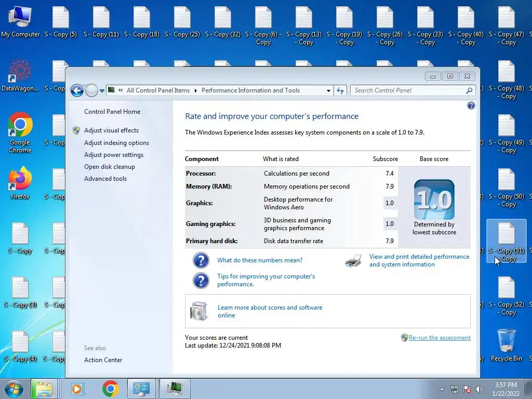Click question icon beside performance tips
Screen dimensions: 532x399
[x=201, y=280]
